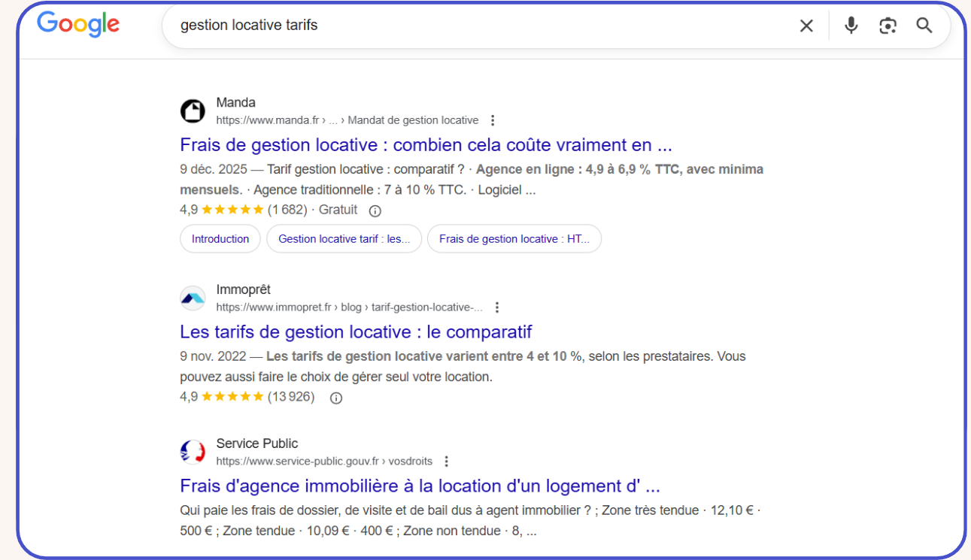
Task: Click the 'Introduction' sitelink chip
Action: click(220, 238)
